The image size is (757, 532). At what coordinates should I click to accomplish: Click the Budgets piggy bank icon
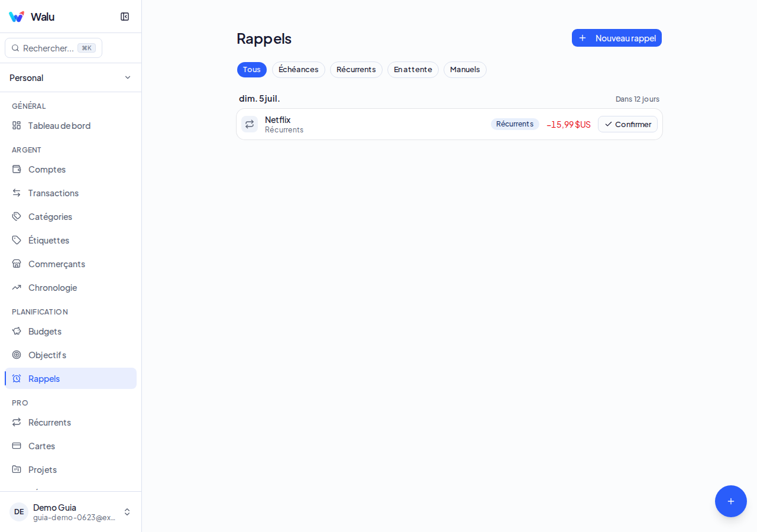[x=17, y=331]
